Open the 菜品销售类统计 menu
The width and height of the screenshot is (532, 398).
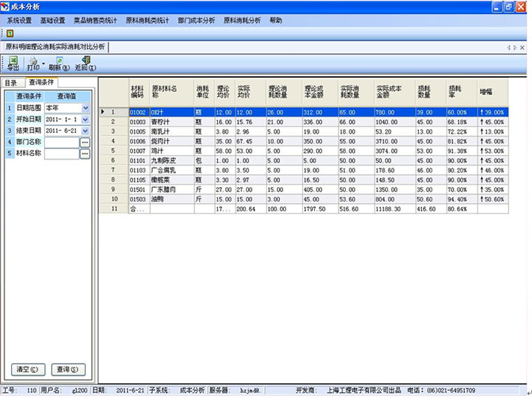pos(95,21)
